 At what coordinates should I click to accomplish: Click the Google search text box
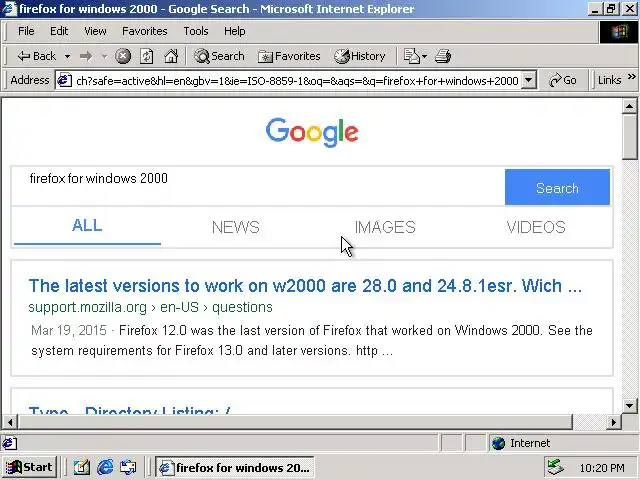tap(258, 186)
